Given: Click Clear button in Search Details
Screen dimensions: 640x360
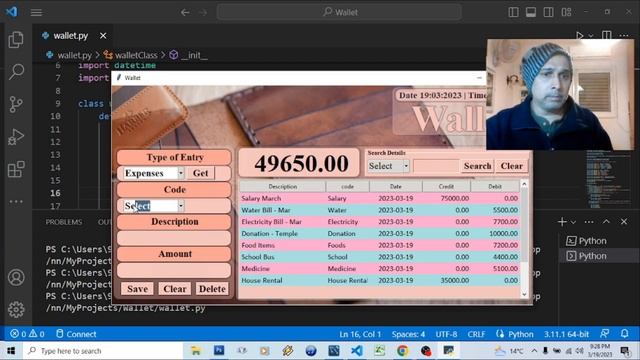Looking at the screenshot, I should 511,166.
